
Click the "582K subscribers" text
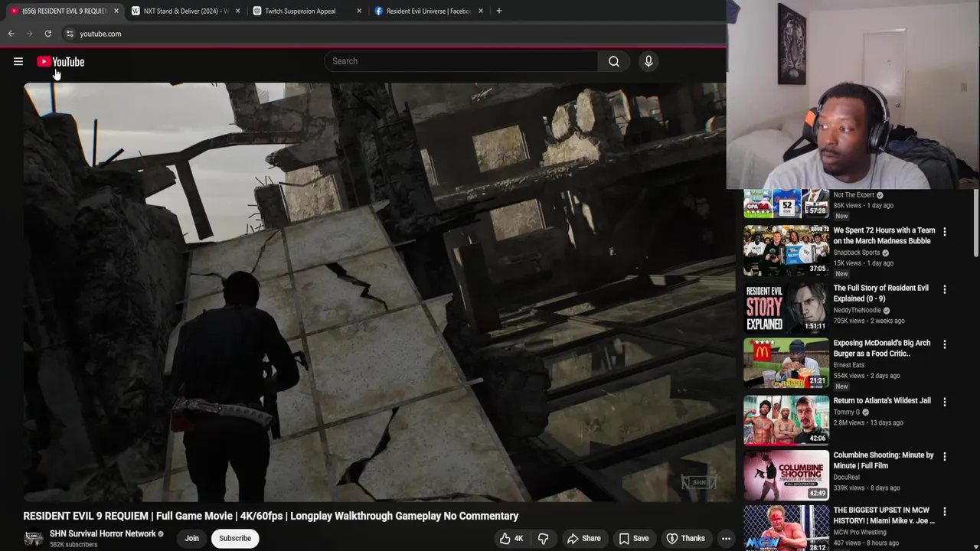73,545
